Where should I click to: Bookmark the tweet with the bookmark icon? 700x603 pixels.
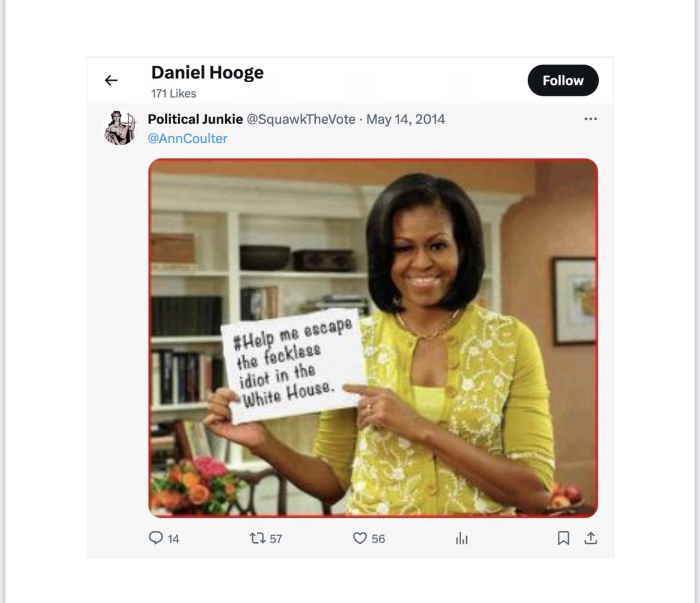click(563, 538)
